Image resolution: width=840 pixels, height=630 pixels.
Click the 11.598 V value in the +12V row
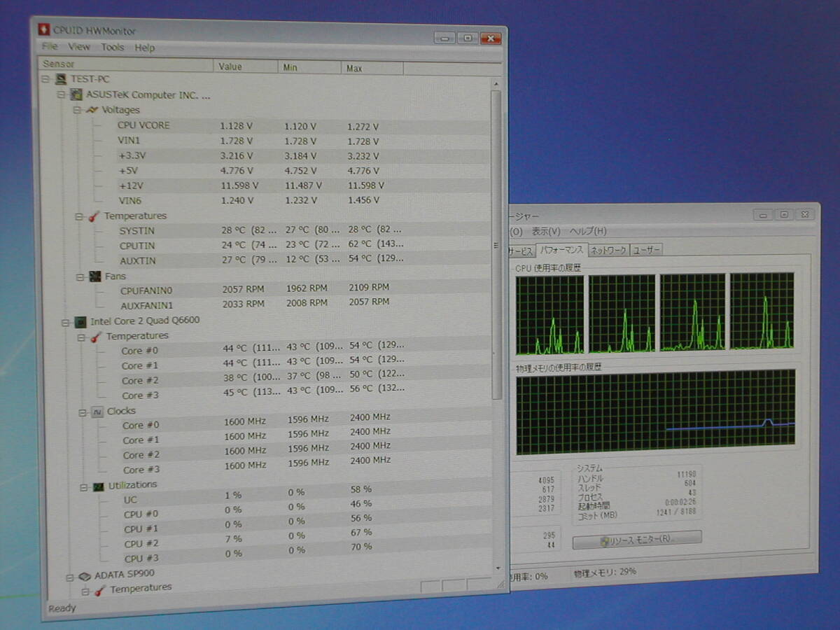point(240,185)
